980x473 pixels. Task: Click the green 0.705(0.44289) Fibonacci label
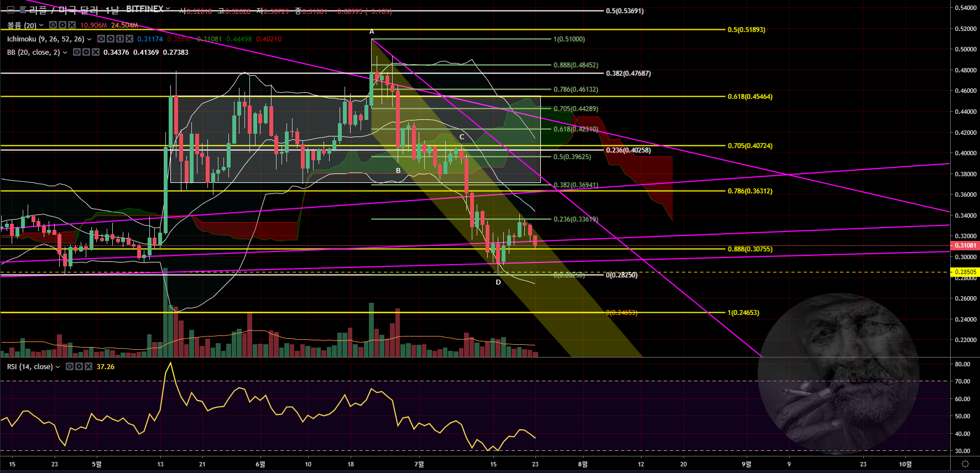(x=576, y=109)
